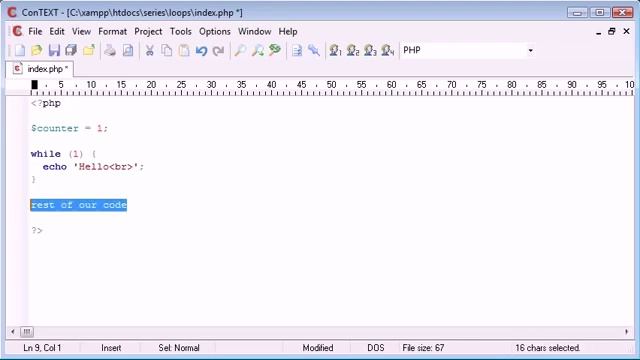Open the File menu

click(35, 31)
